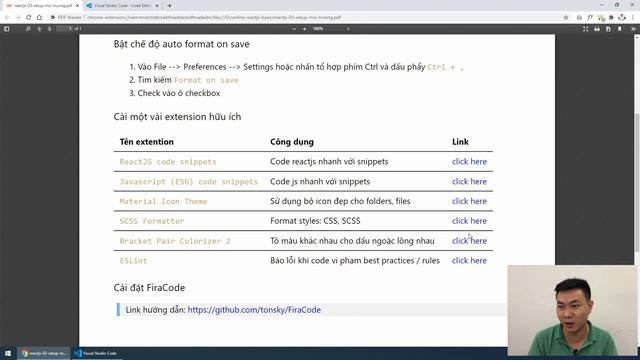Click the PDF page number field
Viewport: 640px width, 360px height.
point(64,29)
